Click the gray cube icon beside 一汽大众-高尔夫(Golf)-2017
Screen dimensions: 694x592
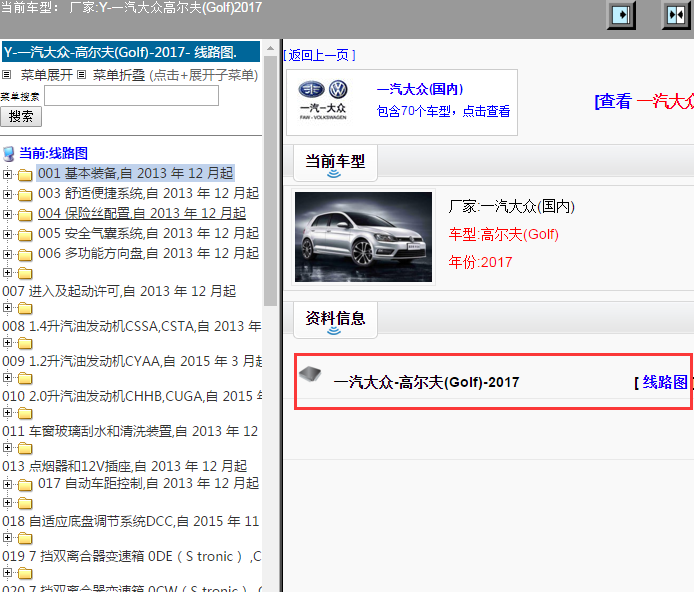click(310, 374)
